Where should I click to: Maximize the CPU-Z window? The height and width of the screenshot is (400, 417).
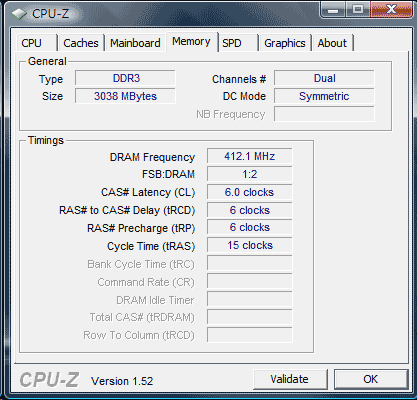358,9
